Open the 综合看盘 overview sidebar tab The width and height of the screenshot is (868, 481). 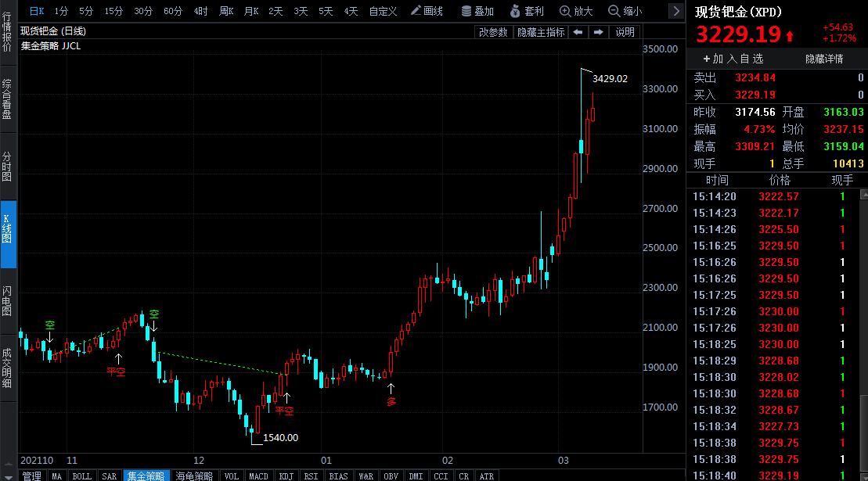coord(7,99)
